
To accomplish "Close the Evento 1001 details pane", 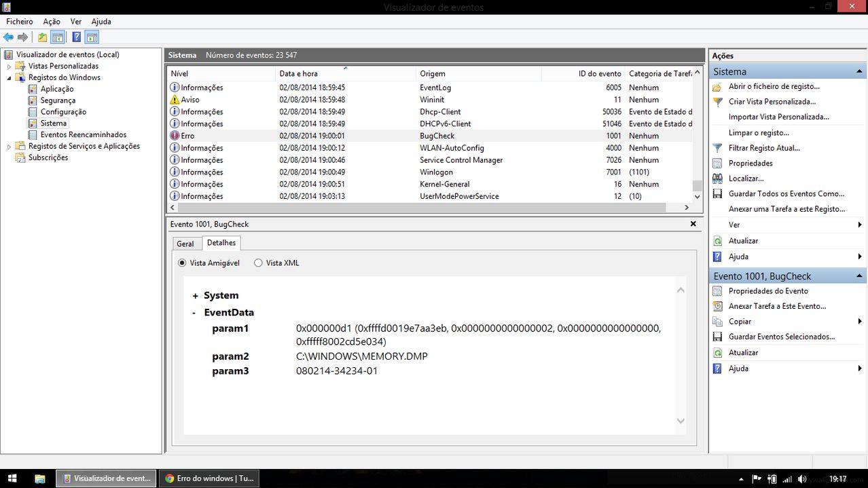I will [693, 224].
